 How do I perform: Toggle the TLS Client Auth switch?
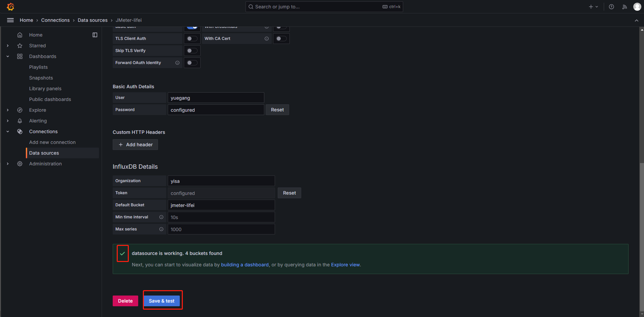(x=192, y=39)
